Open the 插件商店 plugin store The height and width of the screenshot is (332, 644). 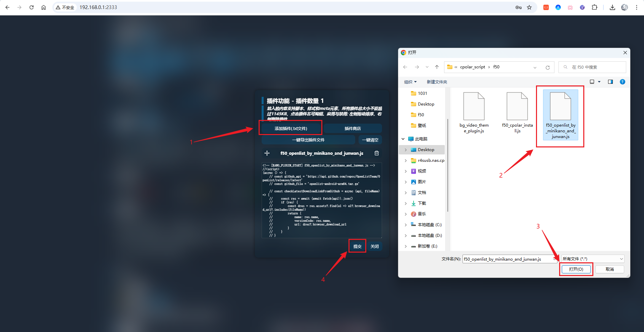click(353, 129)
